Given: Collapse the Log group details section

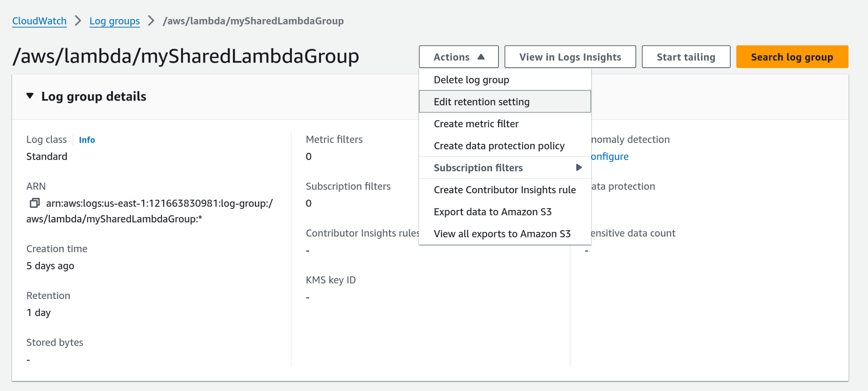Looking at the screenshot, I should point(30,96).
